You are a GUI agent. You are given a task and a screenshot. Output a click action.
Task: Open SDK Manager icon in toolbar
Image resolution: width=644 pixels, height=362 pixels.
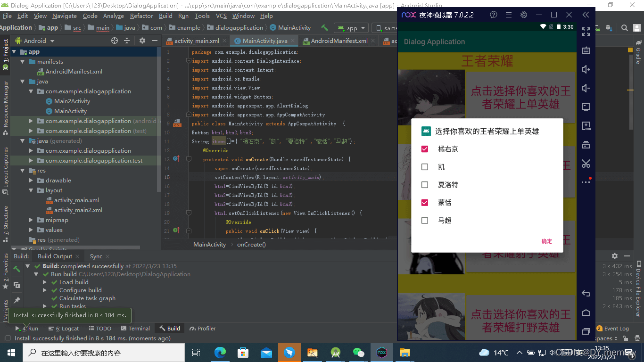[x=609, y=28]
